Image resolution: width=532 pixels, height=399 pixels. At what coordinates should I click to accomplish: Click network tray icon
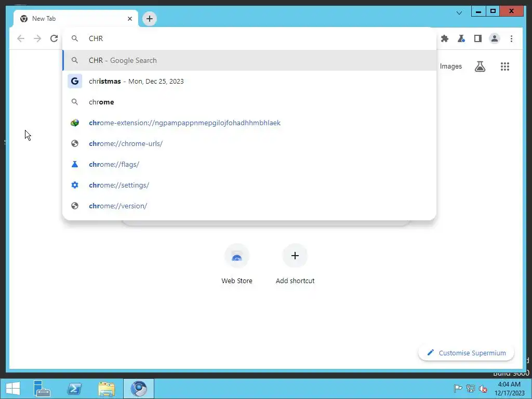click(x=471, y=388)
